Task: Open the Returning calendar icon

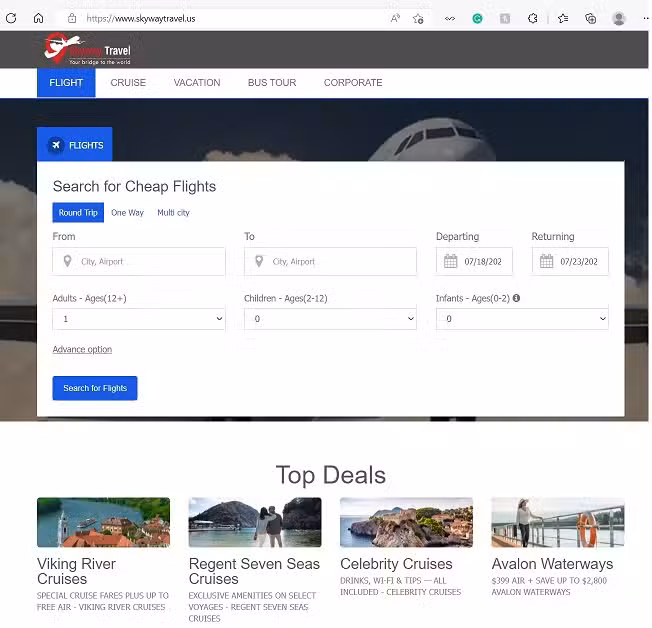Action: (546, 261)
